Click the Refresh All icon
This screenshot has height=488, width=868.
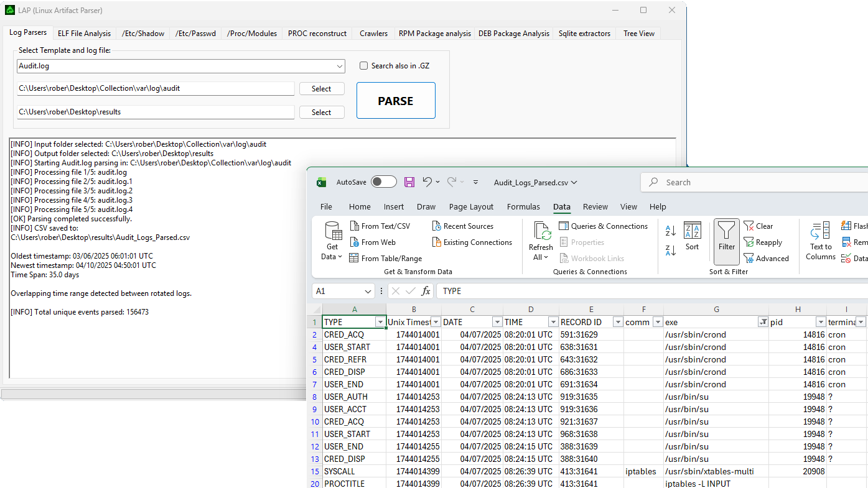click(x=541, y=232)
